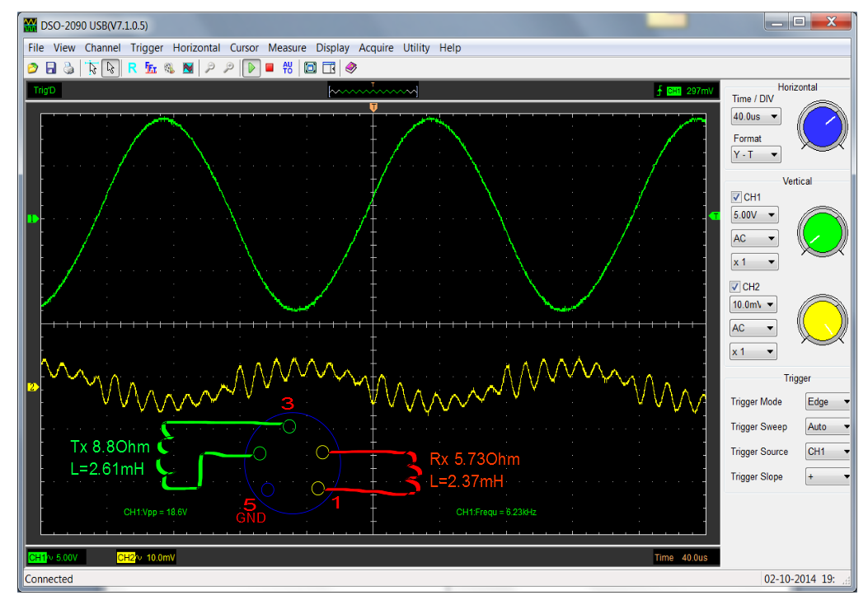868x614 pixels.
Task: Open the Time / DIV 40.0us dropdown
Action: coord(756,117)
